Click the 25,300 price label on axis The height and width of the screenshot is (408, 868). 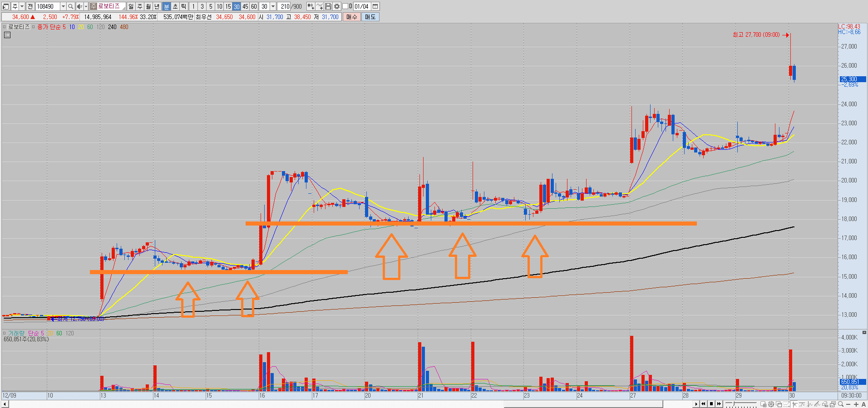[852, 79]
